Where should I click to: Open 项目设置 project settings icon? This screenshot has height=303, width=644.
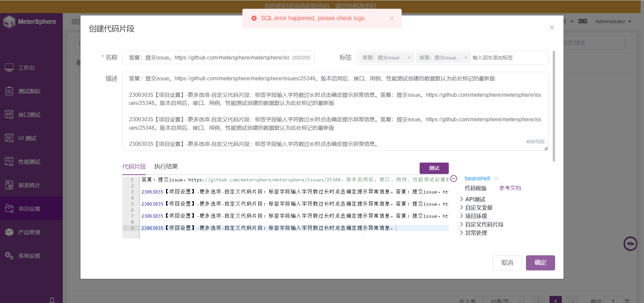[9, 209]
